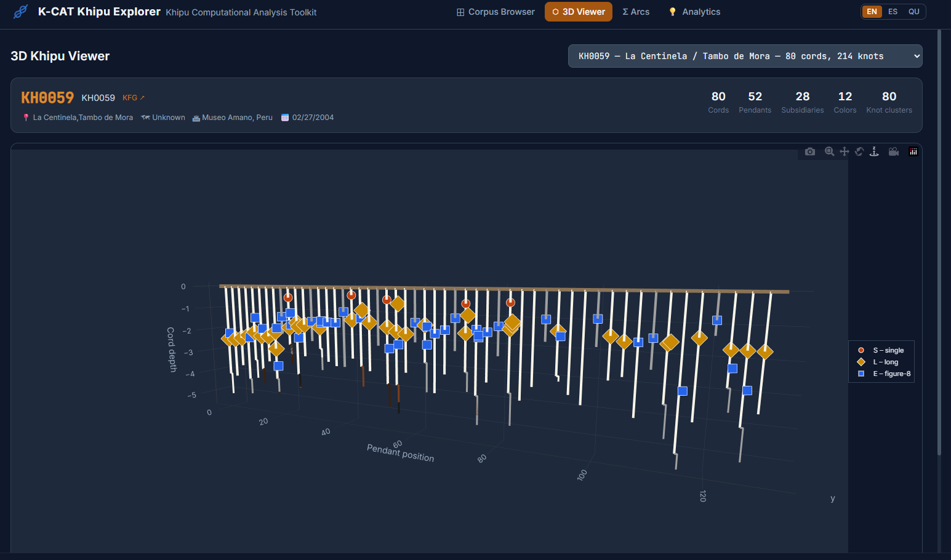The width and height of the screenshot is (951, 560).
Task: Toggle S – single knot series in legend
Action: pos(888,350)
